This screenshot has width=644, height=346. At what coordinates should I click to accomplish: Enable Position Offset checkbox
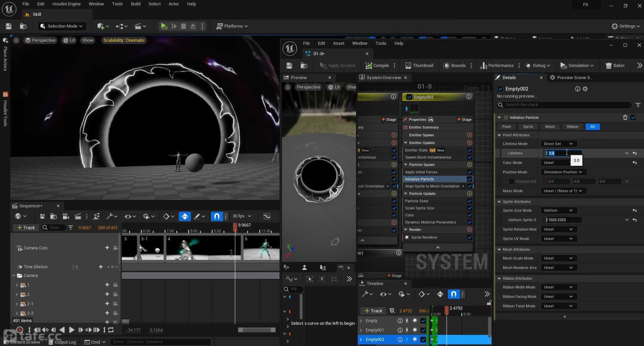point(511,181)
